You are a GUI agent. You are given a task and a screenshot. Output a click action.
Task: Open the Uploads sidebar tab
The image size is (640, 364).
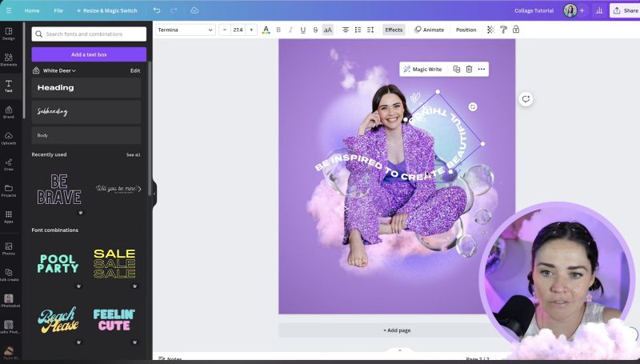9,138
